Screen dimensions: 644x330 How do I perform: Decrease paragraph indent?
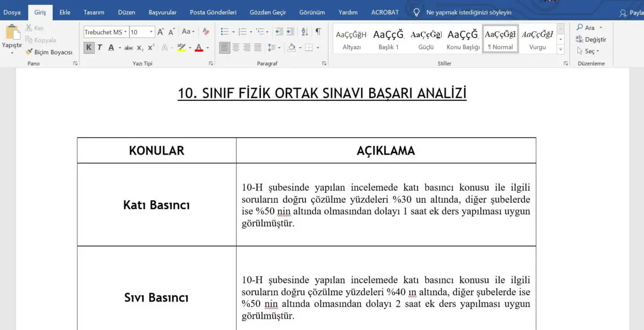(x=279, y=32)
